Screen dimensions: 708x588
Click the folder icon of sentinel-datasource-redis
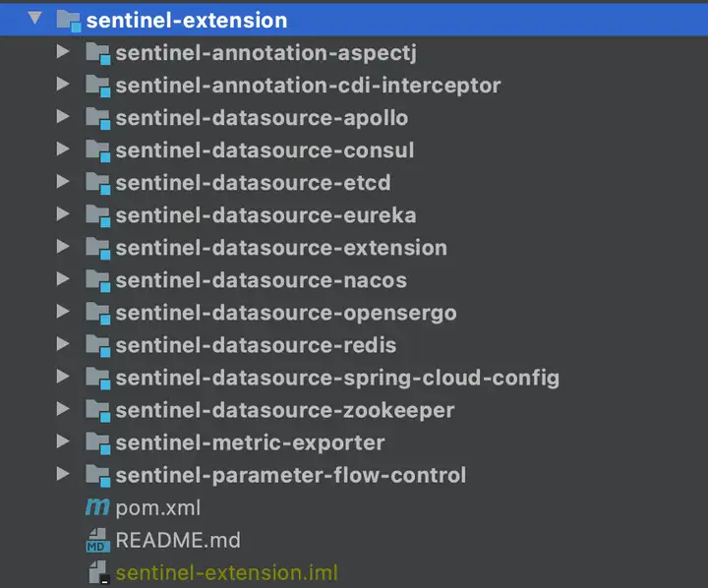98,346
